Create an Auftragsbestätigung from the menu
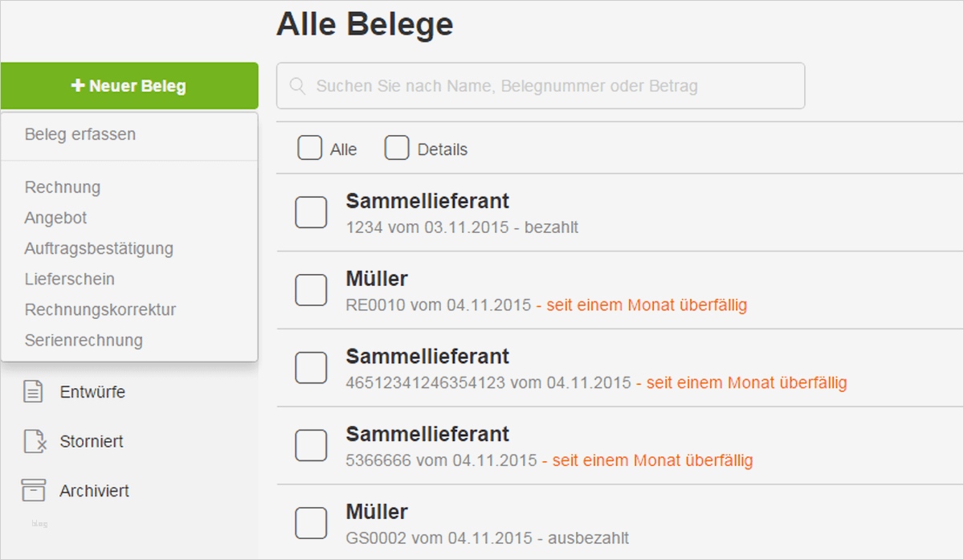This screenshot has height=560, width=964. [99, 248]
